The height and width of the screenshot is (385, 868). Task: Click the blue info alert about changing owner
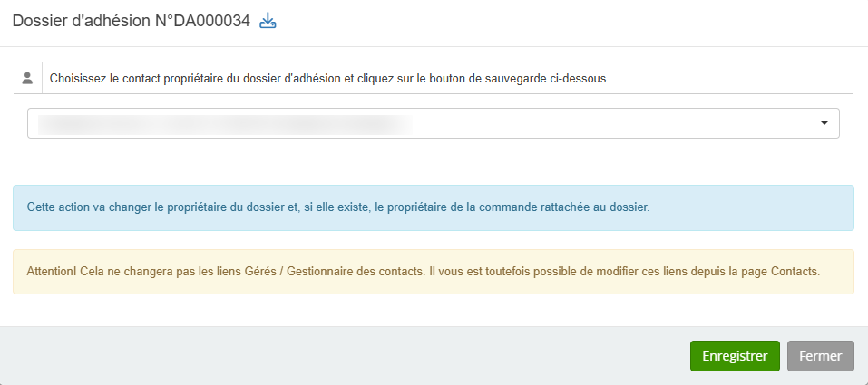tap(433, 207)
